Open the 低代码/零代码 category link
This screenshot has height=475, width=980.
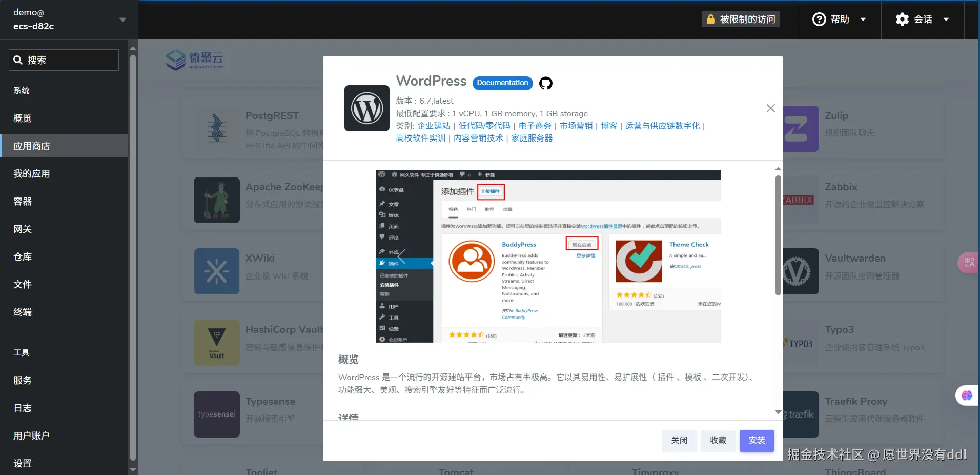[484, 126]
